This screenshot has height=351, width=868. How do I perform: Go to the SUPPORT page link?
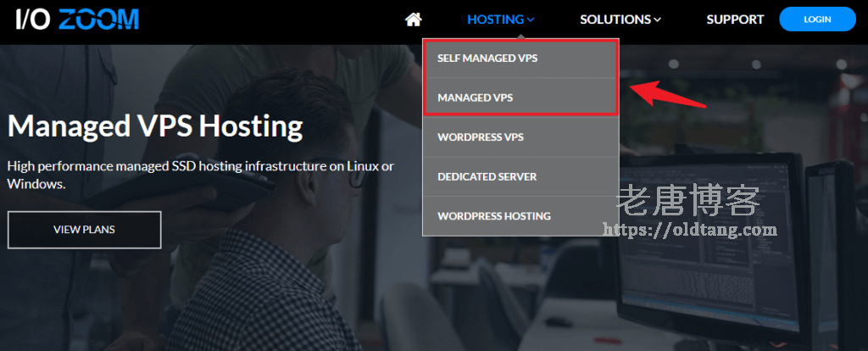click(x=735, y=19)
